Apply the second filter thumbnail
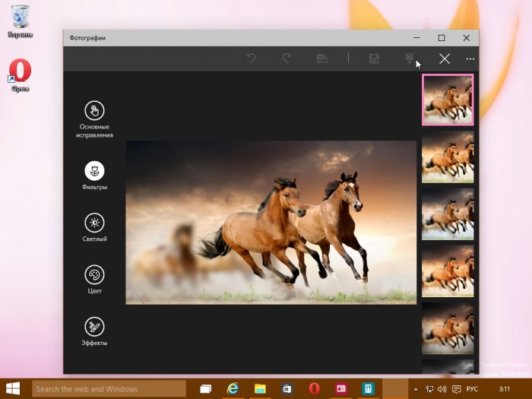The width and height of the screenshot is (532, 399). pos(448,157)
